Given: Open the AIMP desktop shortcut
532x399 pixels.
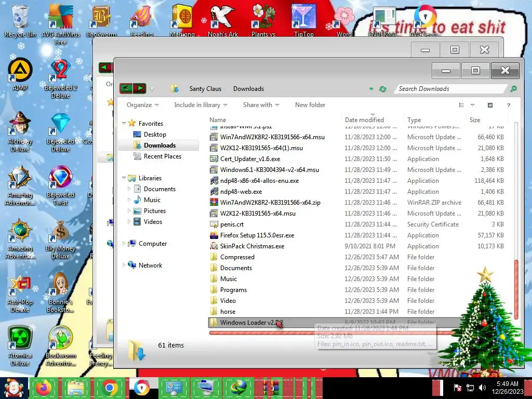Looking at the screenshot, I should pos(20,75).
